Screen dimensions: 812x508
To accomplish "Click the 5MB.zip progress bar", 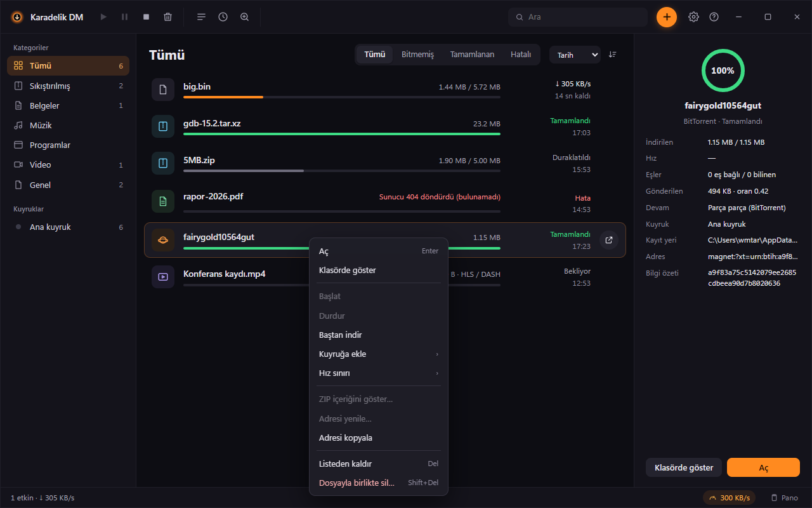I will (x=342, y=171).
